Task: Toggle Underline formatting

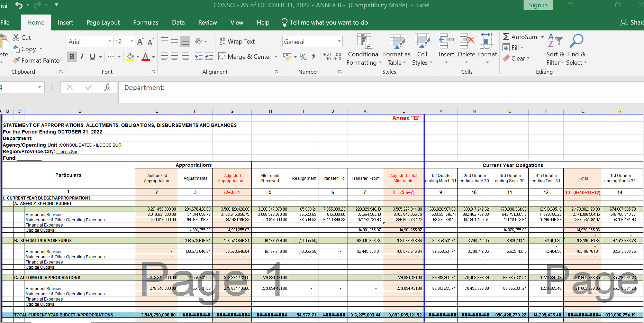Action: click(92, 56)
